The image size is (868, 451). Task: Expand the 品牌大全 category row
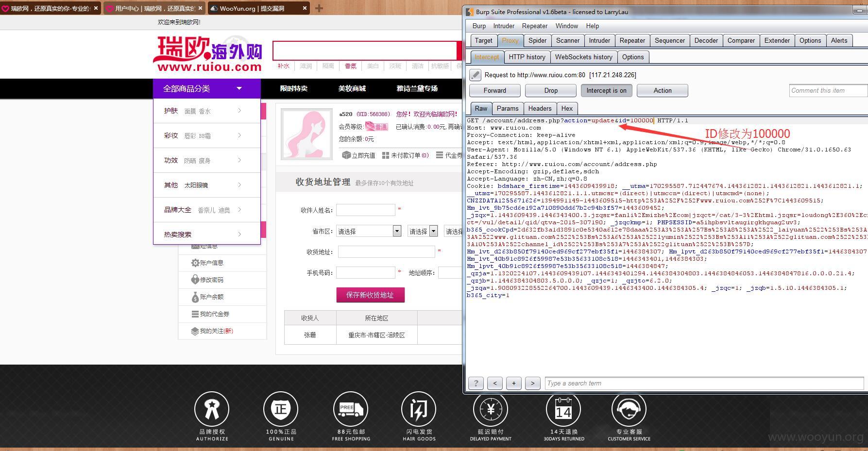pyautogui.click(x=207, y=210)
